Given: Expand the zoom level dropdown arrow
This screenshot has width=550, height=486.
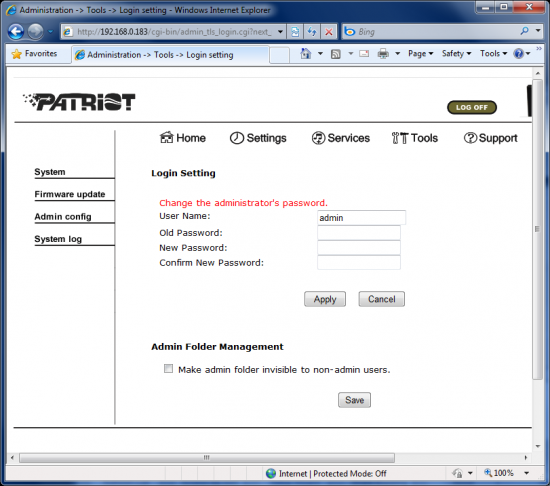Looking at the screenshot, I should pos(526,473).
